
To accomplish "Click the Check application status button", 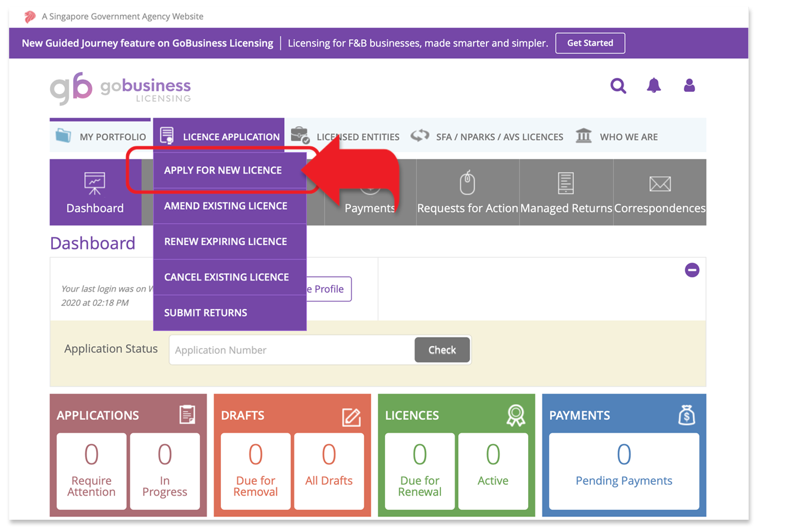I will (x=442, y=350).
